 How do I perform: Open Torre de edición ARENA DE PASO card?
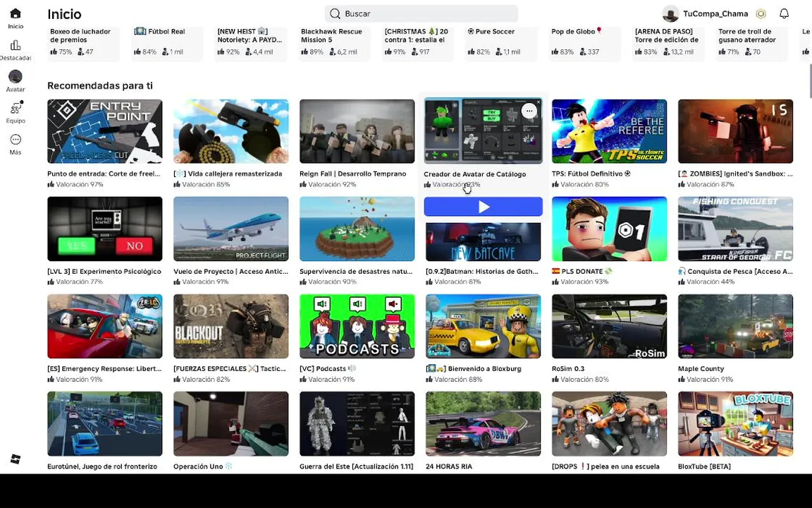click(668, 42)
